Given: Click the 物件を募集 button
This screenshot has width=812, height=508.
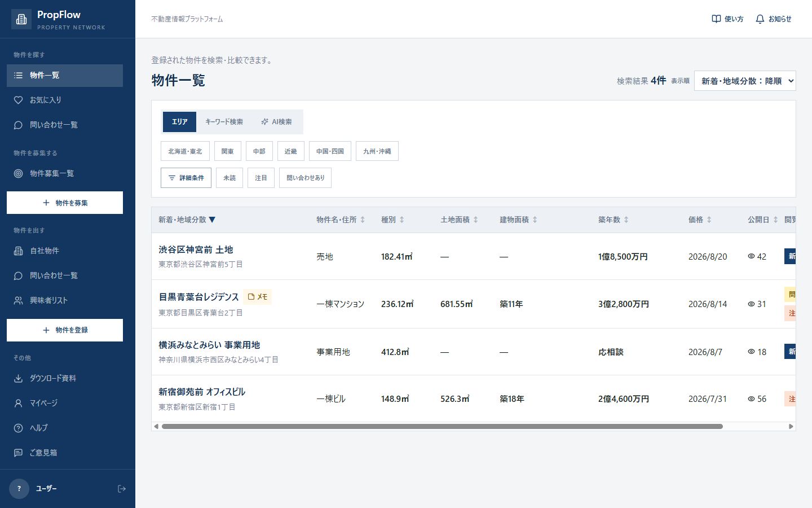Looking at the screenshot, I should pyautogui.click(x=65, y=203).
